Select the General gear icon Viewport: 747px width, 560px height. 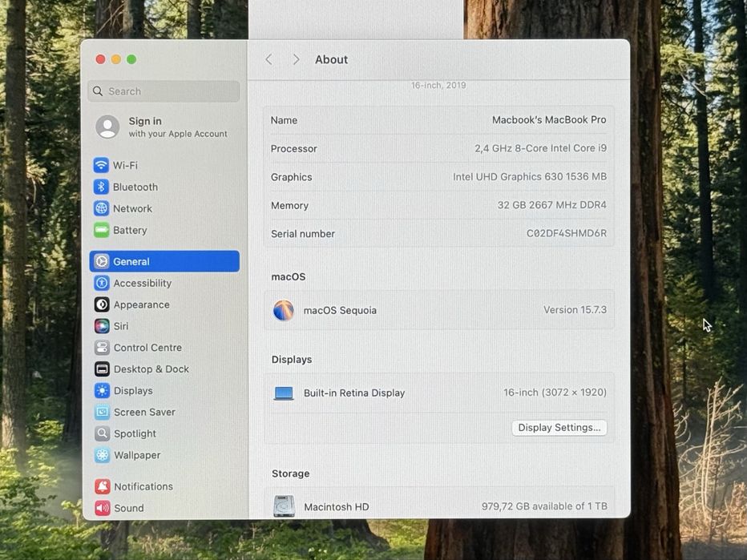[102, 261]
